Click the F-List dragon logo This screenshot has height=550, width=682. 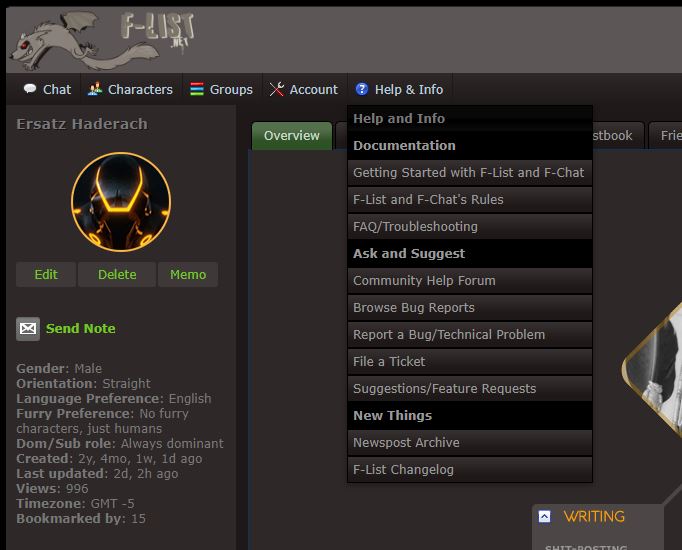coord(103,40)
